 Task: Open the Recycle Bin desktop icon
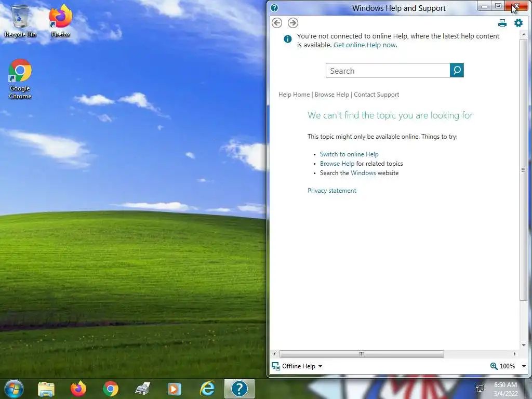coord(20,21)
